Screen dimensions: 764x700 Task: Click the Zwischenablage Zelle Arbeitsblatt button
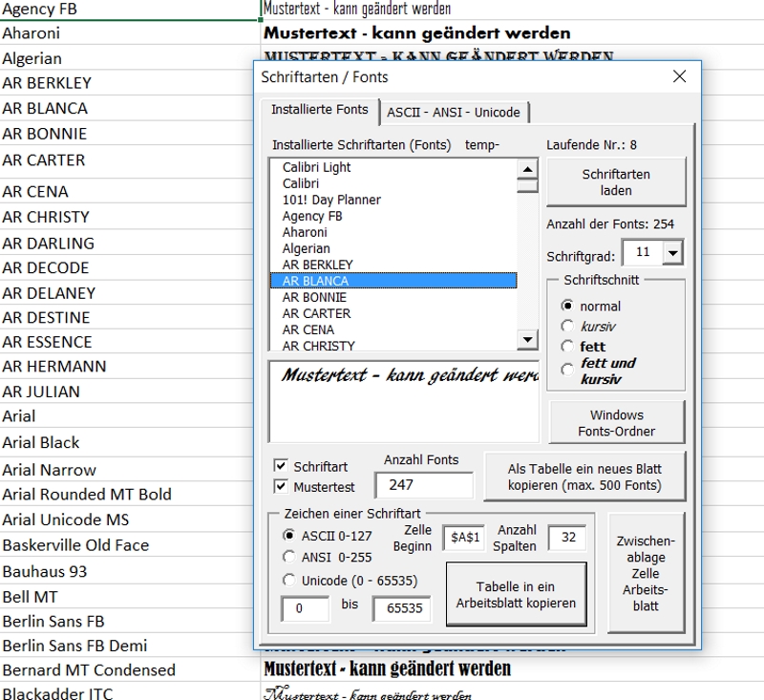click(646, 573)
